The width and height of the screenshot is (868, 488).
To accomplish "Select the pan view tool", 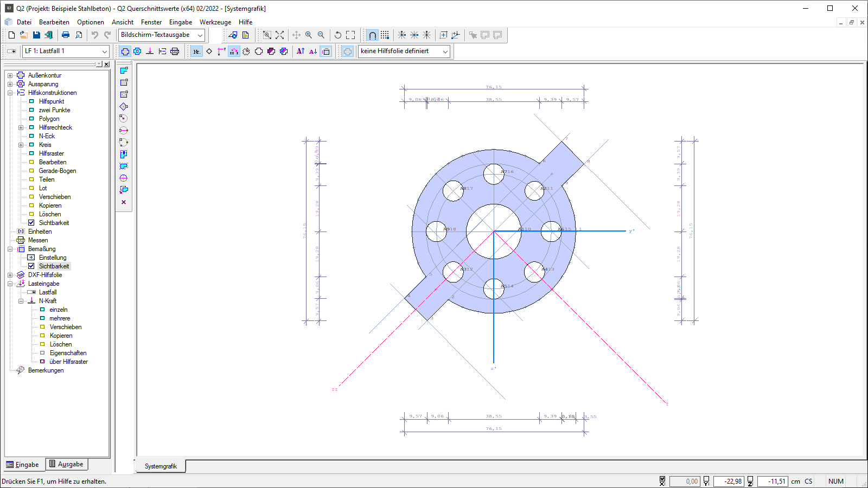I will (x=296, y=35).
